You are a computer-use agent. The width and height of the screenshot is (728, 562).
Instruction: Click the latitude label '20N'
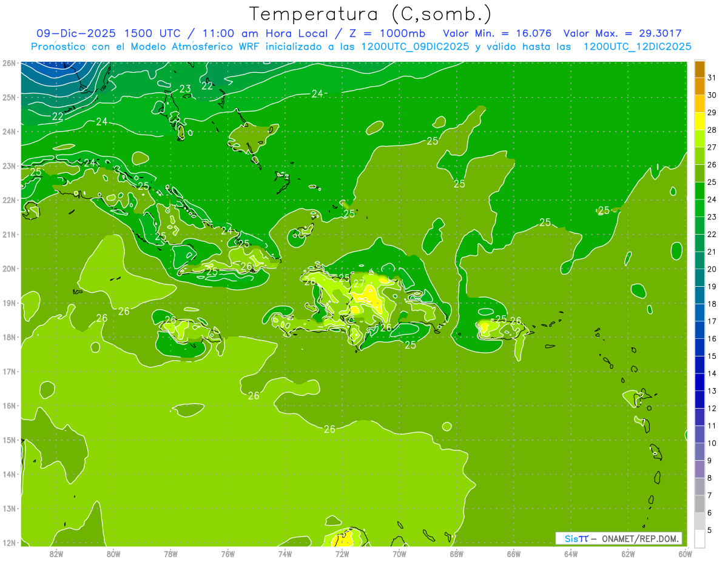click(x=8, y=269)
